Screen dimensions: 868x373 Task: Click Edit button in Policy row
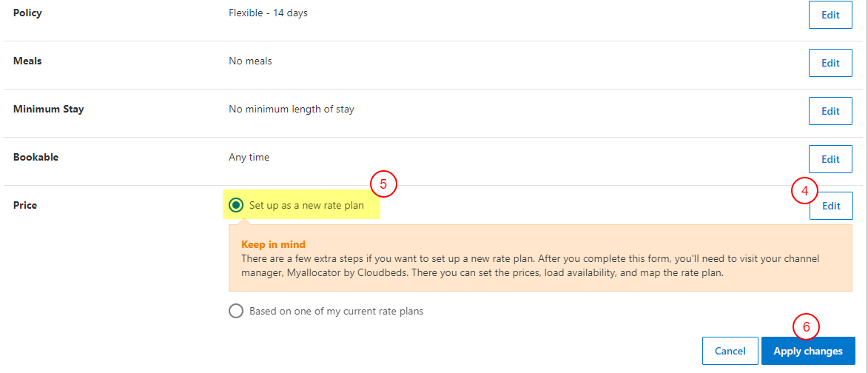(x=830, y=15)
